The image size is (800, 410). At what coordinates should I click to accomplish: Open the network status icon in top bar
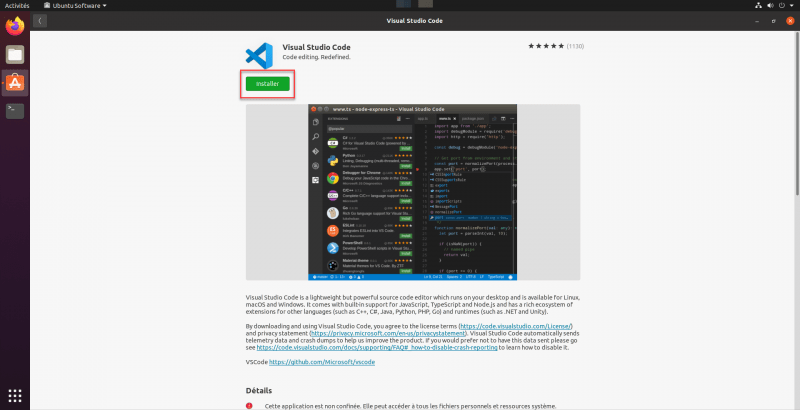758,6
